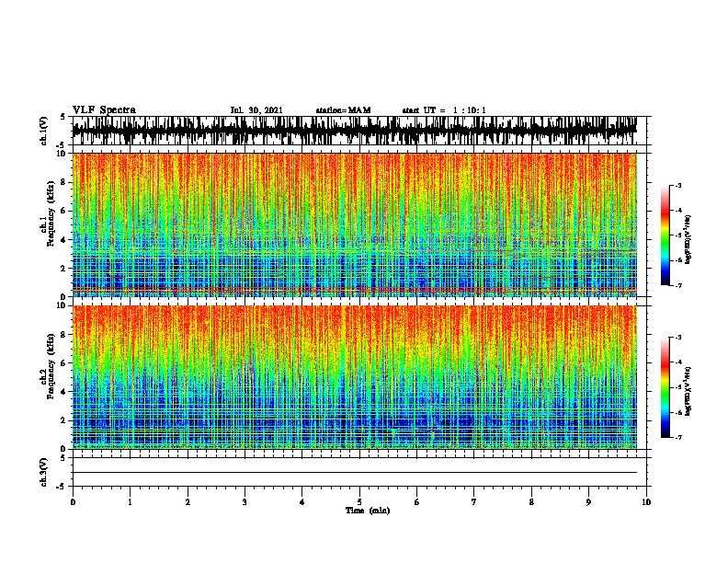728x563 pixels.
Task: Click time axis tick label '7'
Action: 474,502
